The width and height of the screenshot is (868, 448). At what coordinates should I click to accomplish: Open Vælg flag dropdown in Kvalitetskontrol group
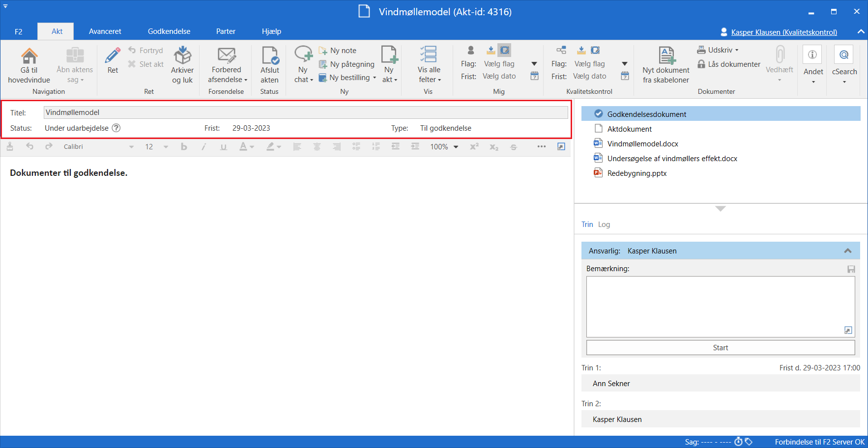pyautogui.click(x=625, y=64)
